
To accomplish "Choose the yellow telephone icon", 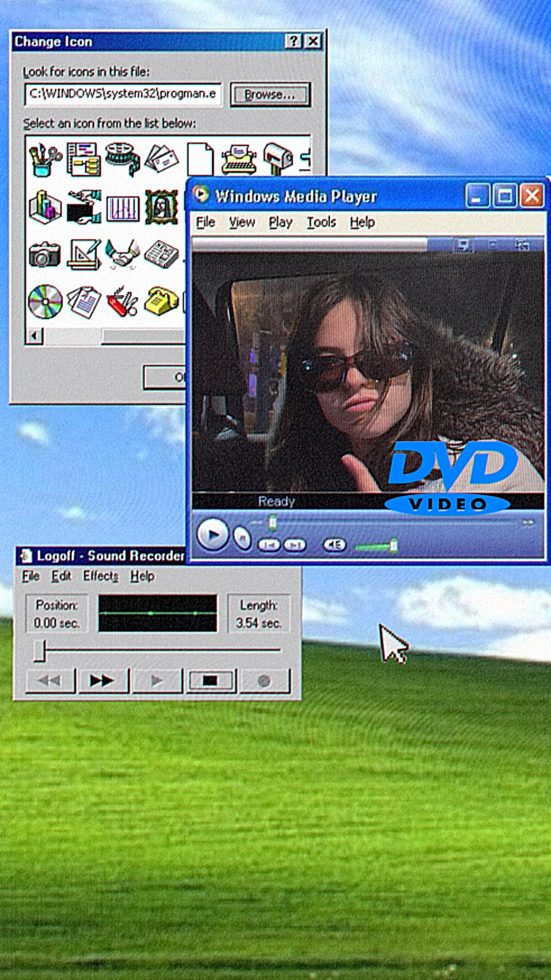I will [x=161, y=301].
